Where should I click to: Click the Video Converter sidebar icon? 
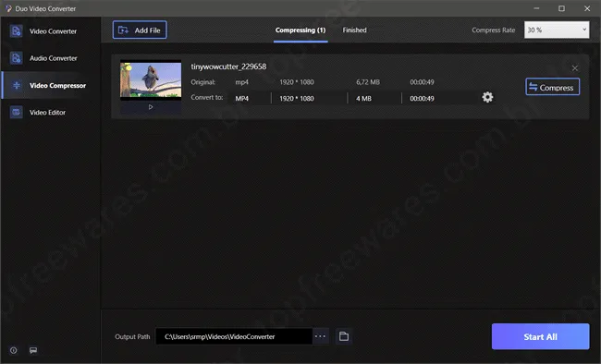click(16, 31)
